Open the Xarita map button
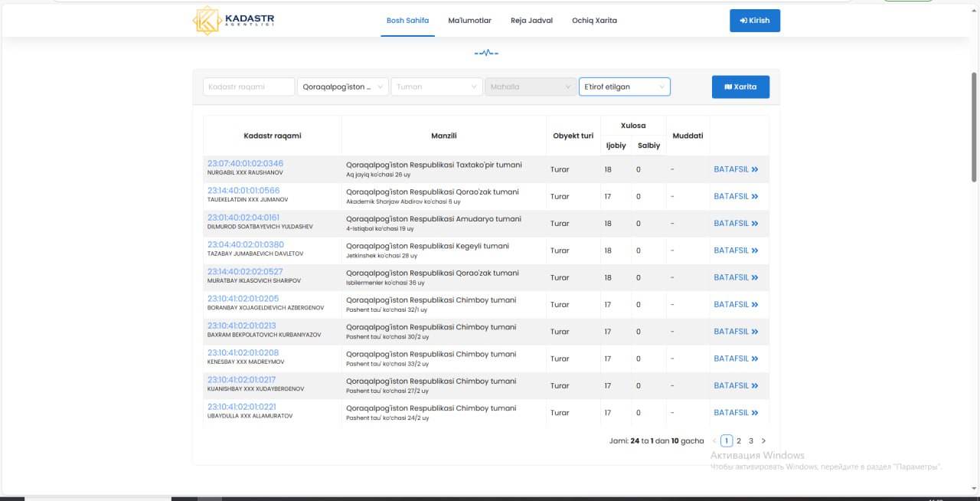980x501 pixels. [740, 87]
